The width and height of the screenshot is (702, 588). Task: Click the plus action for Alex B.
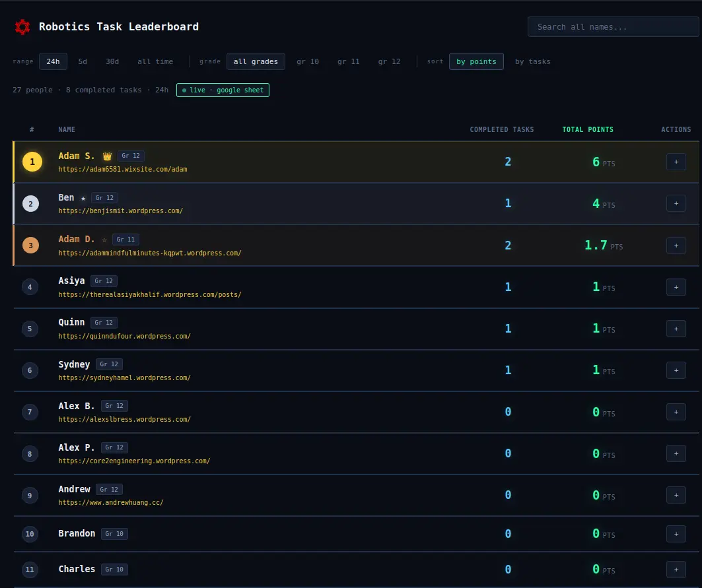[676, 412]
